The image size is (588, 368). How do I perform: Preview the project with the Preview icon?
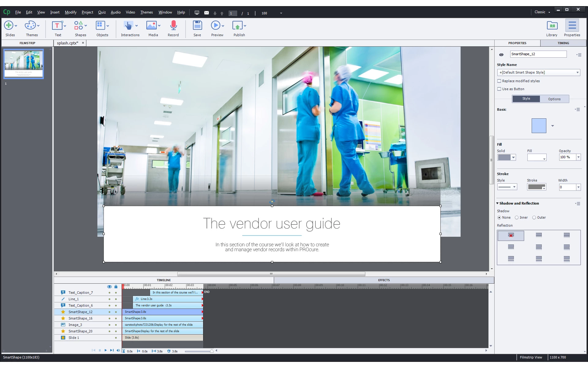pyautogui.click(x=216, y=25)
